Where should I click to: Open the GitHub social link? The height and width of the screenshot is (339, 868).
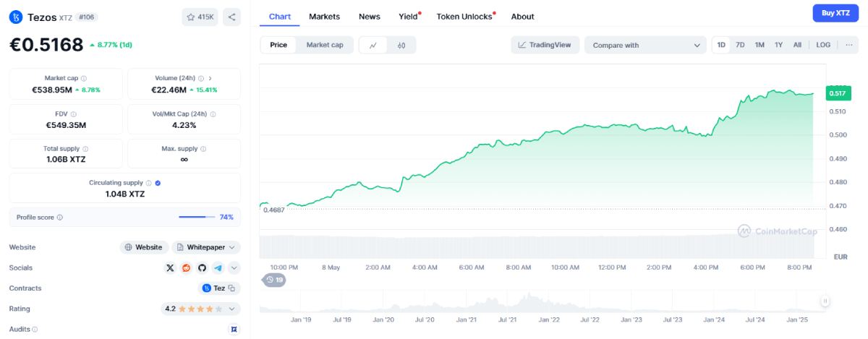click(203, 268)
